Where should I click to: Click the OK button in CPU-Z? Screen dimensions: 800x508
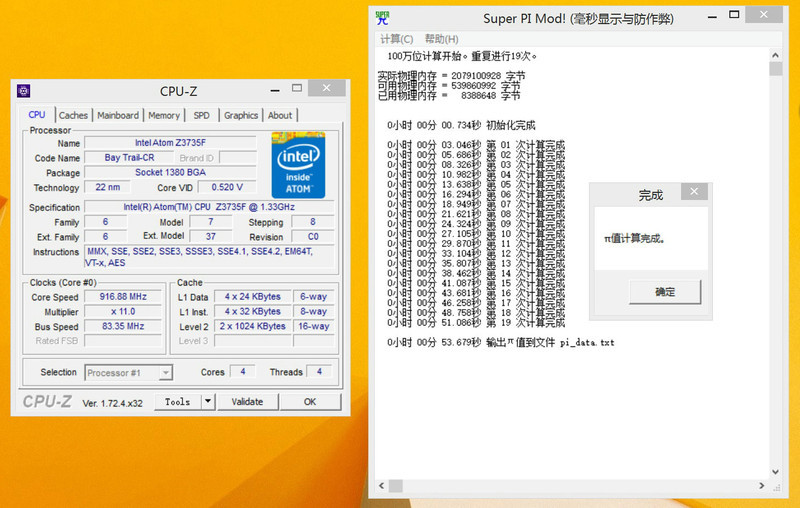(310, 402)
